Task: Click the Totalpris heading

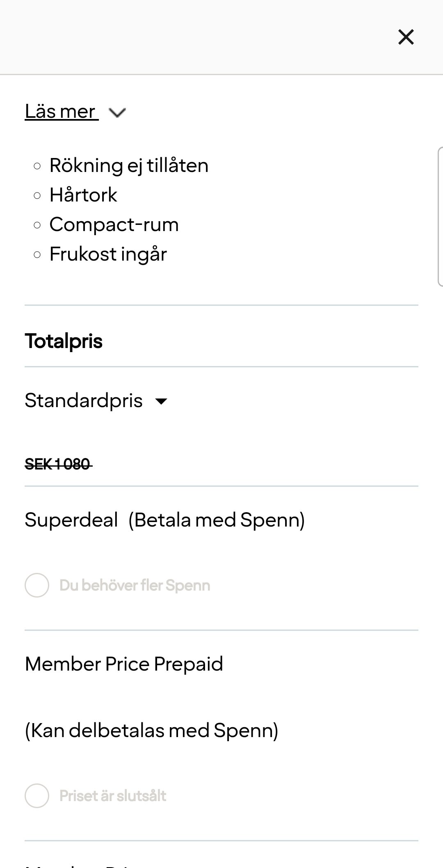Action: click(64, 341)
